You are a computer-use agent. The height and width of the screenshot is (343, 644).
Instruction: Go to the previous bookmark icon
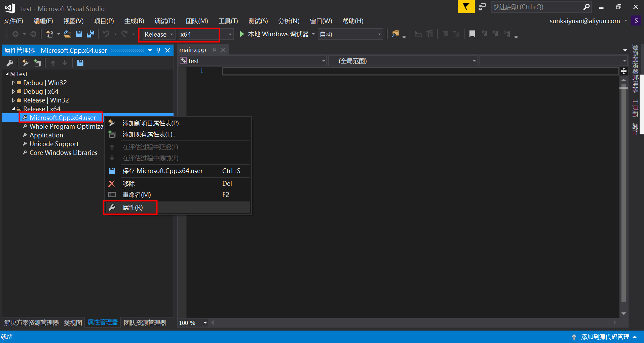(x=484, y=34)
